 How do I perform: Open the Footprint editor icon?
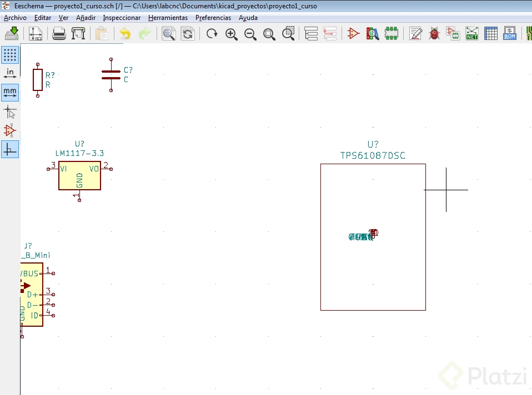point(391,34)
